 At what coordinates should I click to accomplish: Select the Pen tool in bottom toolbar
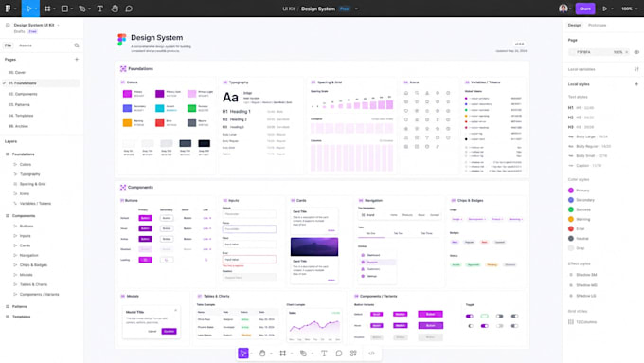pyautogui.click(x=303, y=354)
